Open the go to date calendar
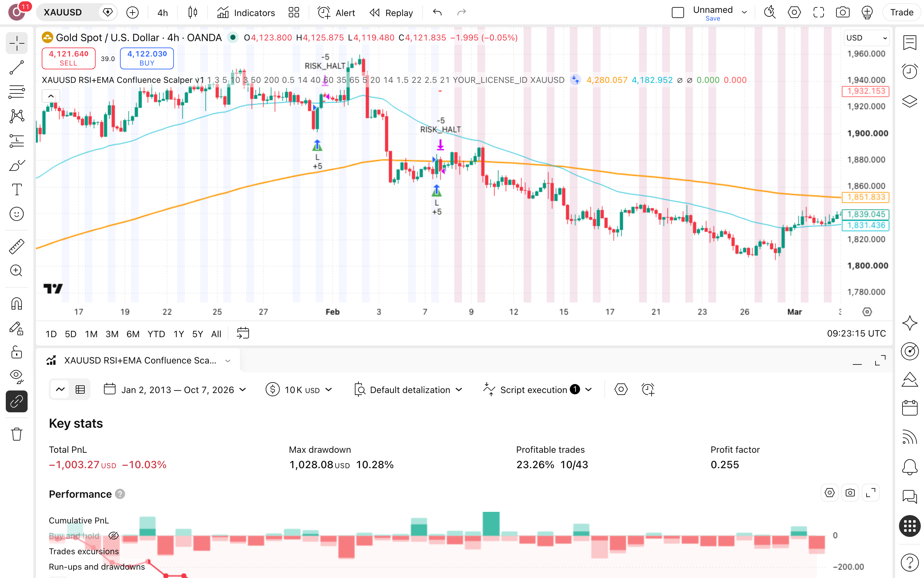This screenshot has height=578, width=924. (243, 333)
